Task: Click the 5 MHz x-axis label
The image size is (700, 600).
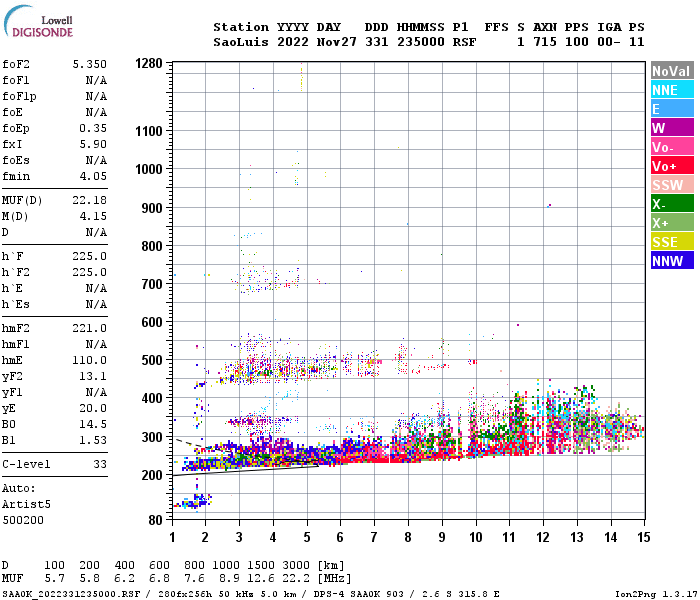Action: (x=307, y=537)
